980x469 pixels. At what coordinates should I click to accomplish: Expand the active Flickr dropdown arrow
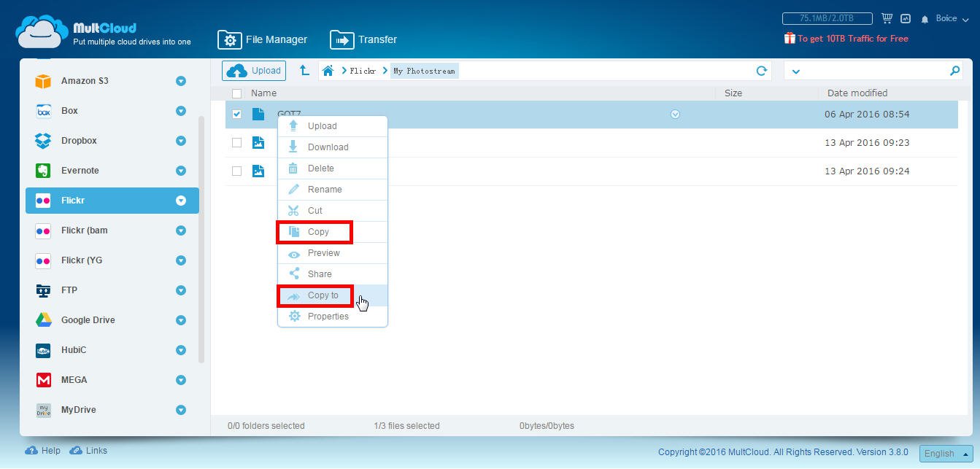(181, 201)
